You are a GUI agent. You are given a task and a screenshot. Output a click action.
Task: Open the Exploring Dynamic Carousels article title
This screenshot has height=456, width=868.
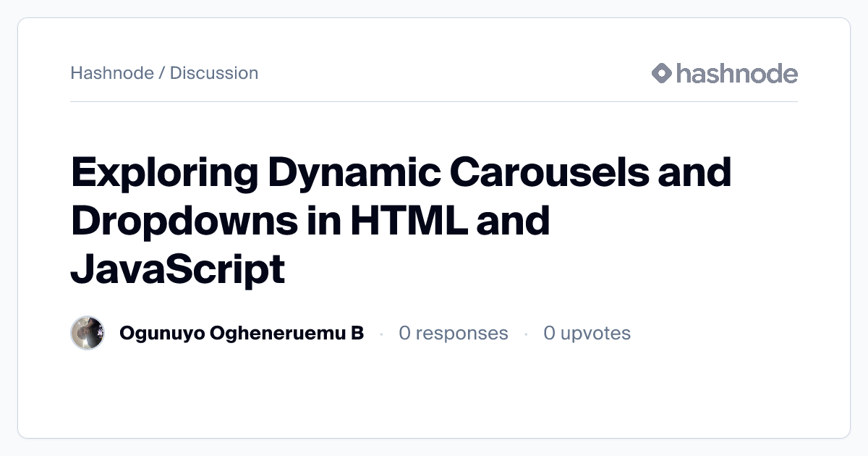click(x=401, y=221)
